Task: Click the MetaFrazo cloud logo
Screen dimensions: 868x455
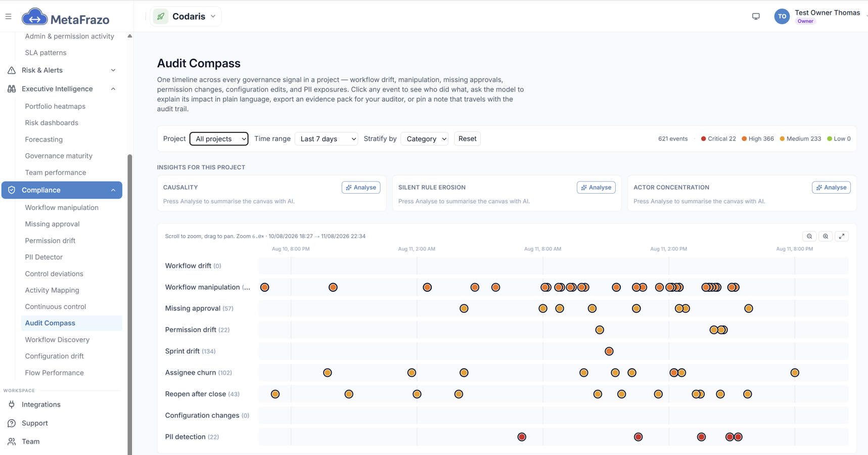Action: 34,17
